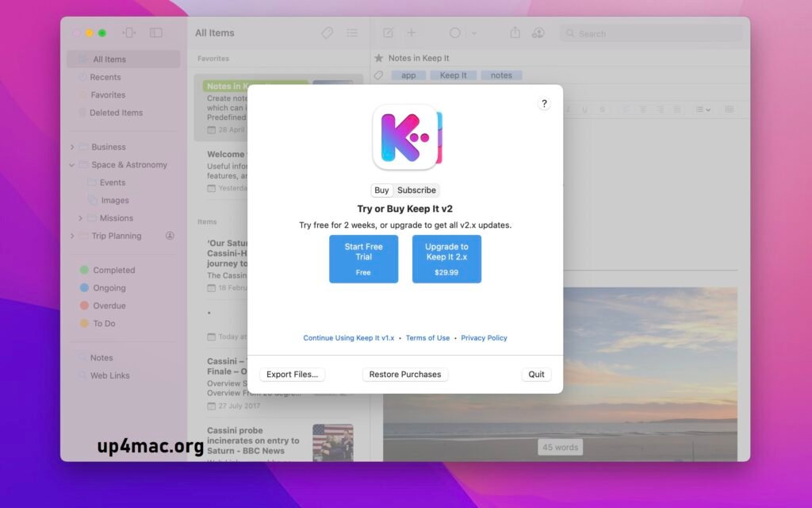Click the new note compose icon
The height and width of the screenshot is (508, 812).
388,33
